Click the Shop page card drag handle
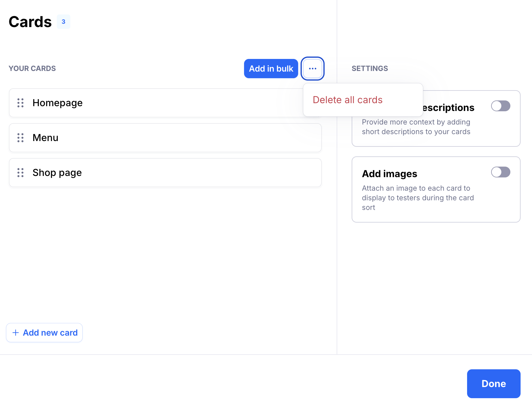Image resolution: width=532 pixels, height=409 pixels. tap(20, 173)
